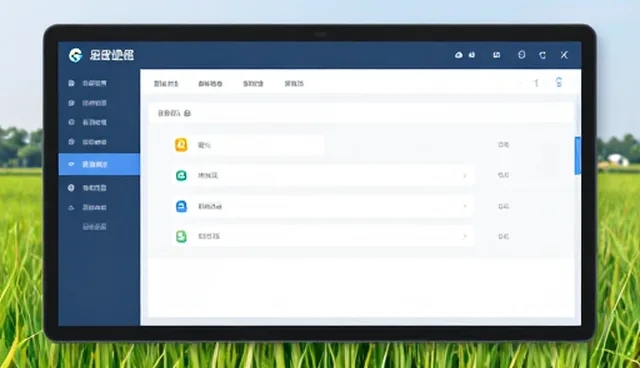Click the last text-only item in the sidebar
Screen dimensions: 640x368
point(94,227)
